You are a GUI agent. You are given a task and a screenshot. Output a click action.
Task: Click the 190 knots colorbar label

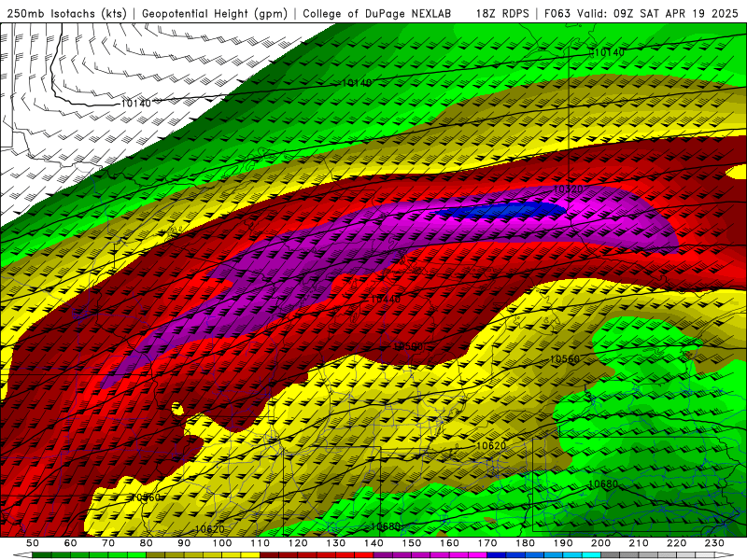pos(563,543)
